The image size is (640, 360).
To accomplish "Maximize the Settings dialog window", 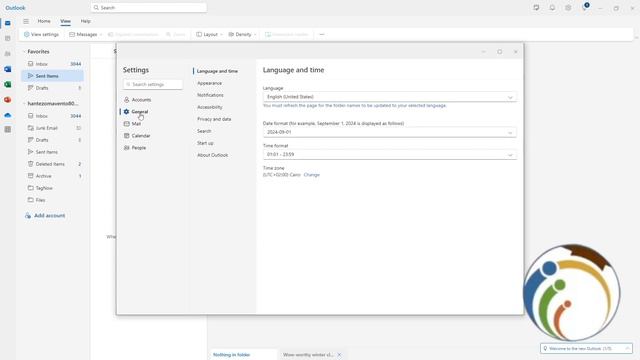I will [500, 52].
